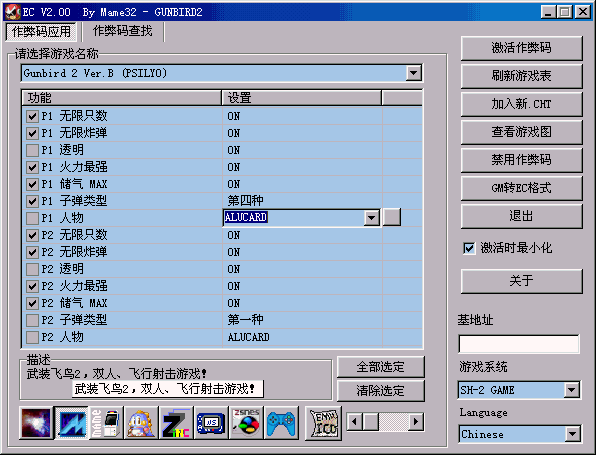Uncheck P1 储气 MAX checkbox

pos(32,184)
